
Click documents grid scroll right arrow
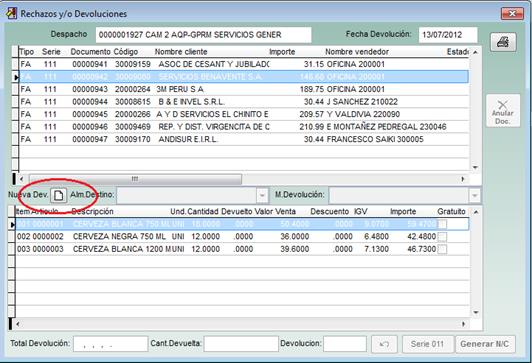(x=463, y=179)
